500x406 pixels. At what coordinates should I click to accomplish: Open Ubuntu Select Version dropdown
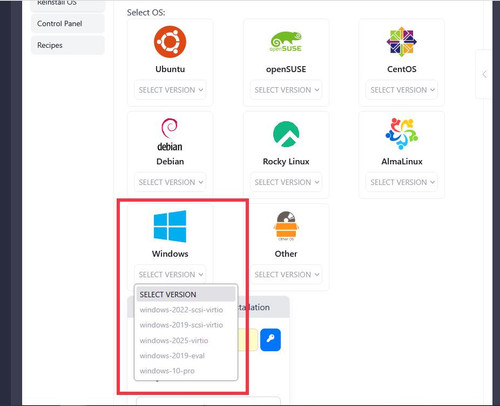click(x=170, y=90)
